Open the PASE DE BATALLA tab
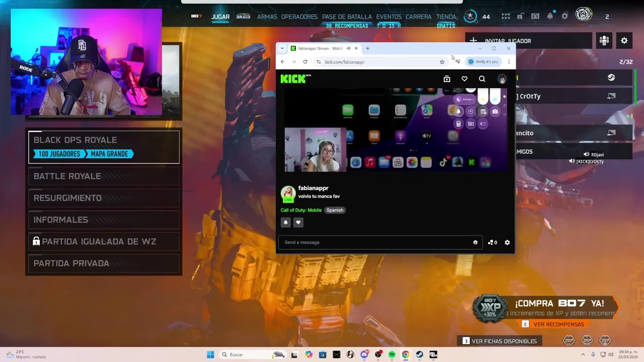 pyautogui.click(x=347, y=17)
